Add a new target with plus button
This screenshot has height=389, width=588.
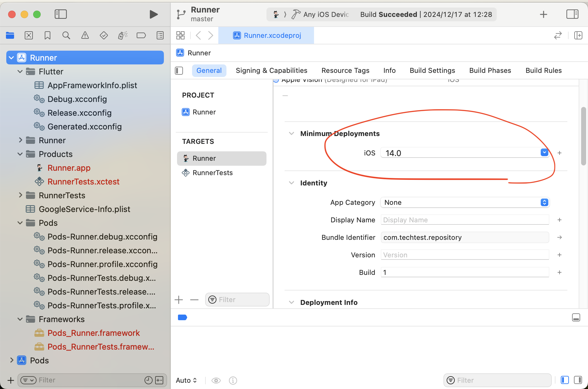[x=179, y=300]
